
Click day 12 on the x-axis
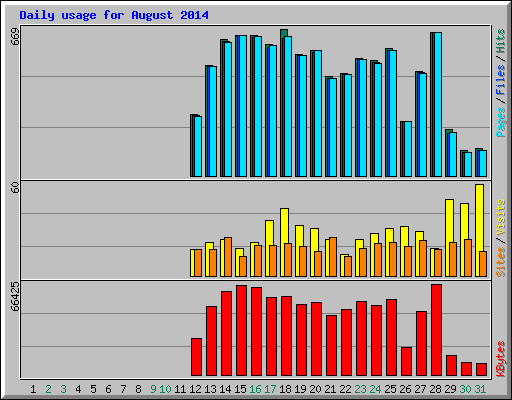pyautogui.click(x=195, y=389)
